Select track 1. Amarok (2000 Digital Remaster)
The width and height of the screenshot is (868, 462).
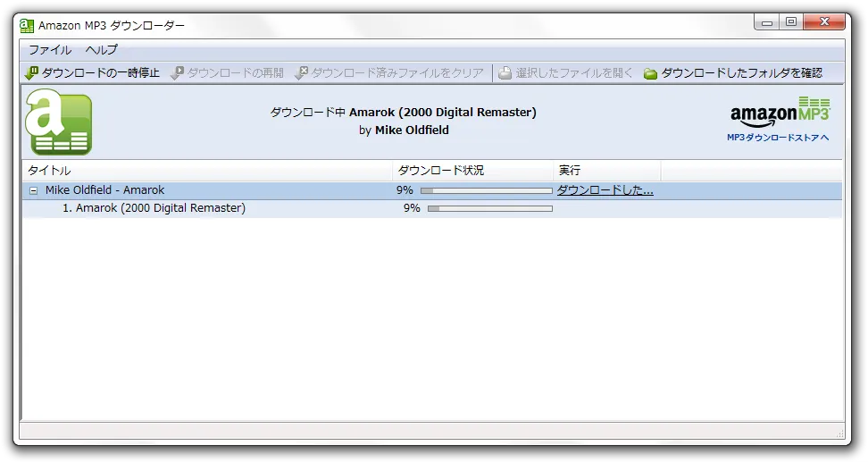[x=432, y=208]
